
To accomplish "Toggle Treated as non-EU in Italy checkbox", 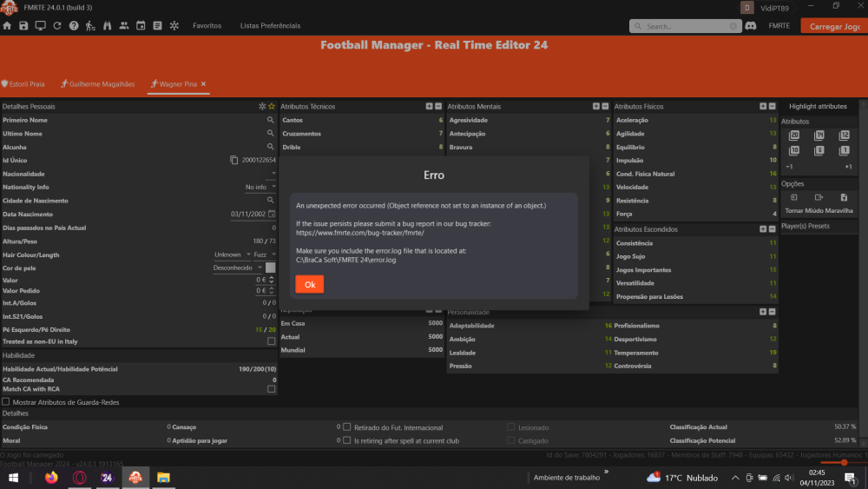I will 271,341.
